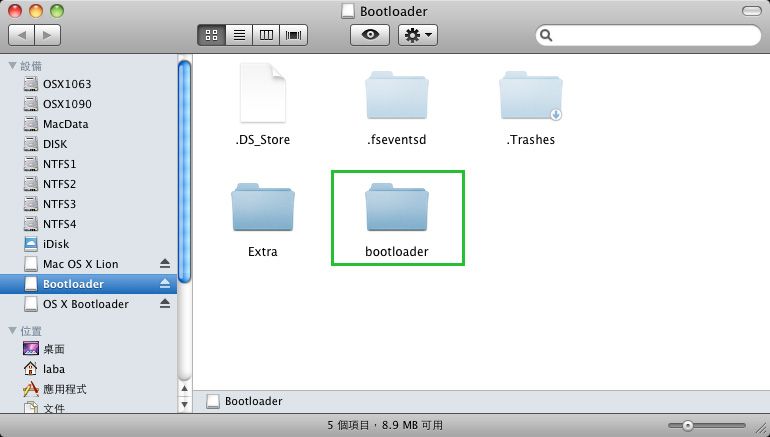Click the status text 5 個項目, 8.9 MB 可用
Image resolution: width=770 pixels, height=437 pixels.
(385, 425)
